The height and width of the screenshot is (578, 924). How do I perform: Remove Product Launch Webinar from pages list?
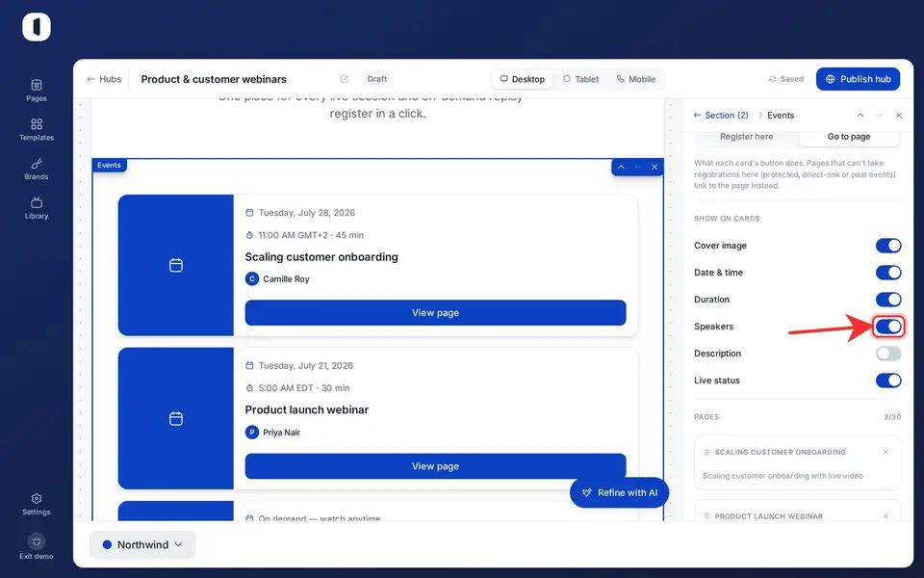coord(885,516)
